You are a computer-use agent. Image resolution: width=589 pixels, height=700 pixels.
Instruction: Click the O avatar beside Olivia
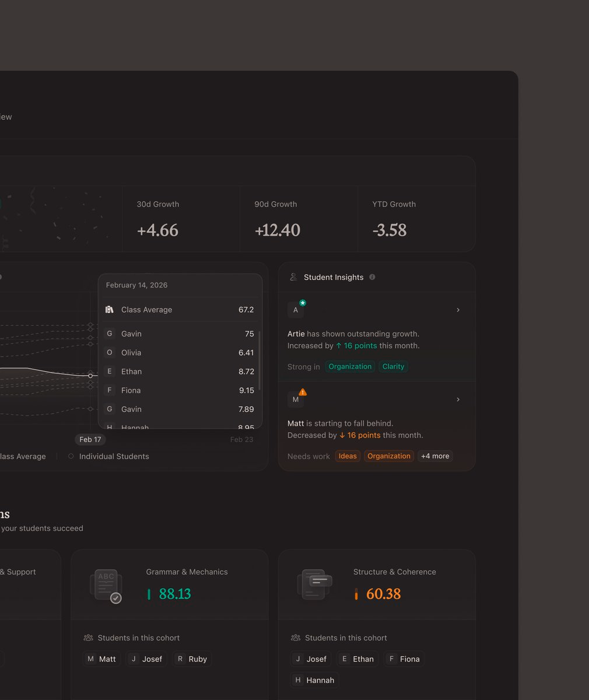[109, 352]
